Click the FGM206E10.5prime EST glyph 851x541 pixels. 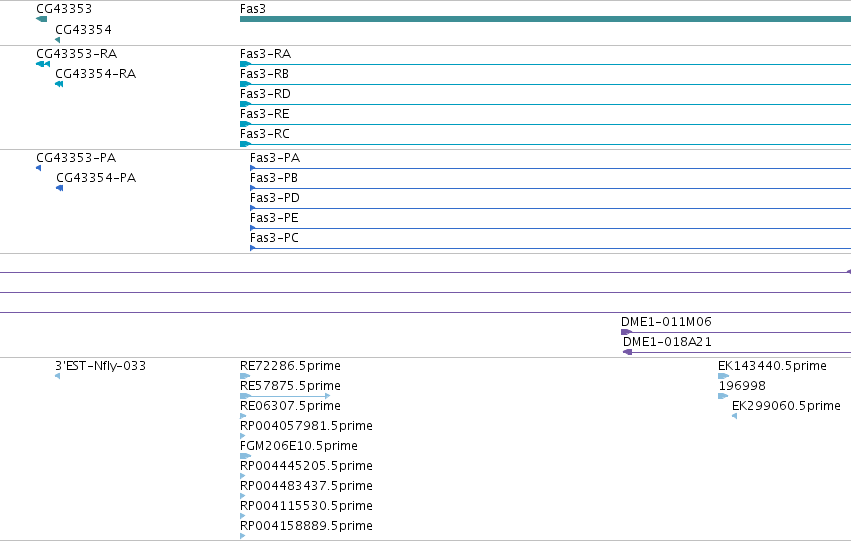tap(245, 456)
